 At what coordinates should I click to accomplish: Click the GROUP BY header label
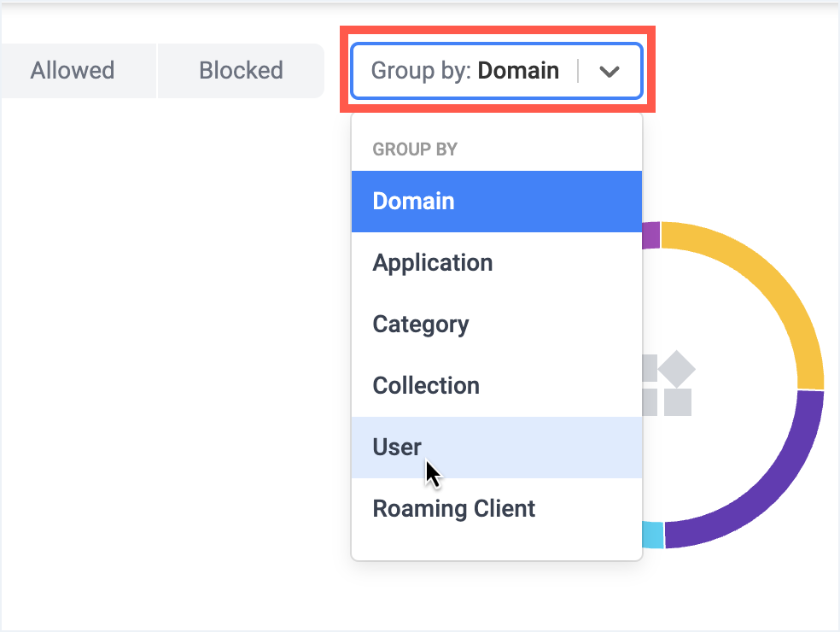(x=415, y=149)
